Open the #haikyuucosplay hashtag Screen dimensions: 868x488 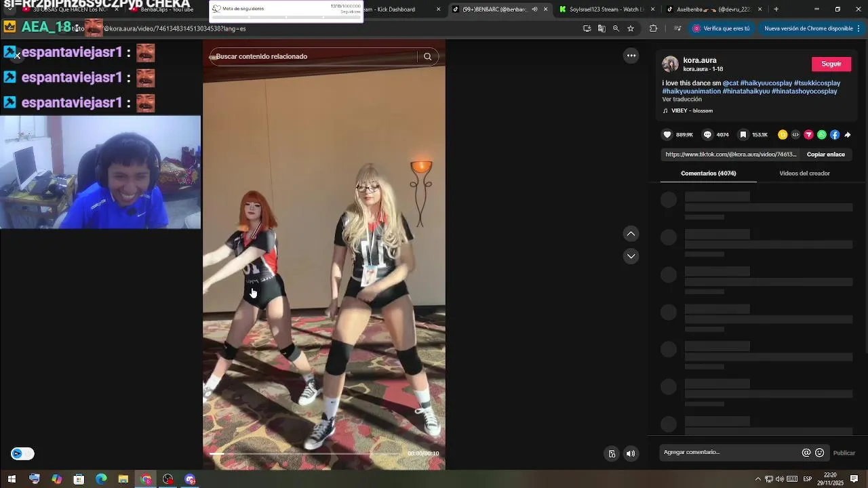click(x=766, y=83)
